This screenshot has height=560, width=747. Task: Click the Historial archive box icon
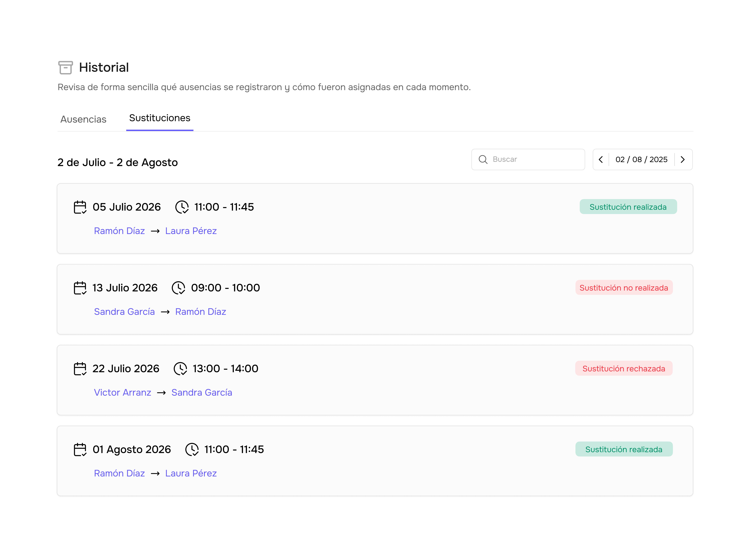[66, 68]
